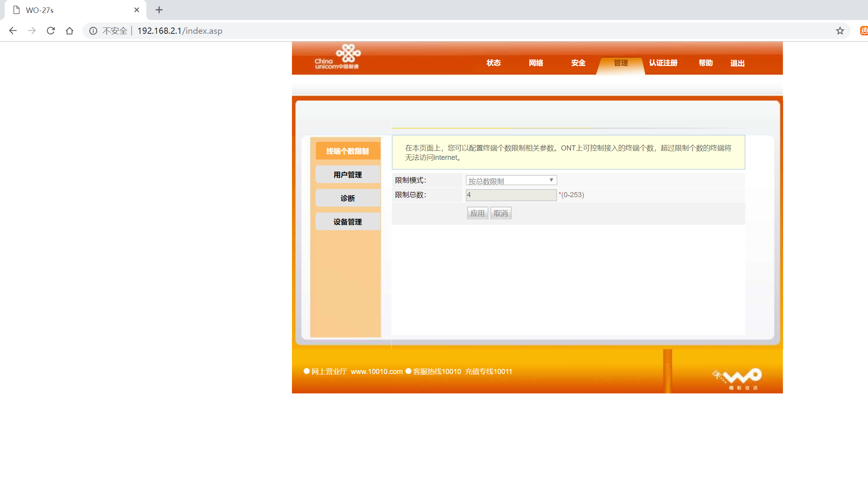Open a new browser tab
Viewport: 868px width, 493px height.
click(x=159, y=10)
